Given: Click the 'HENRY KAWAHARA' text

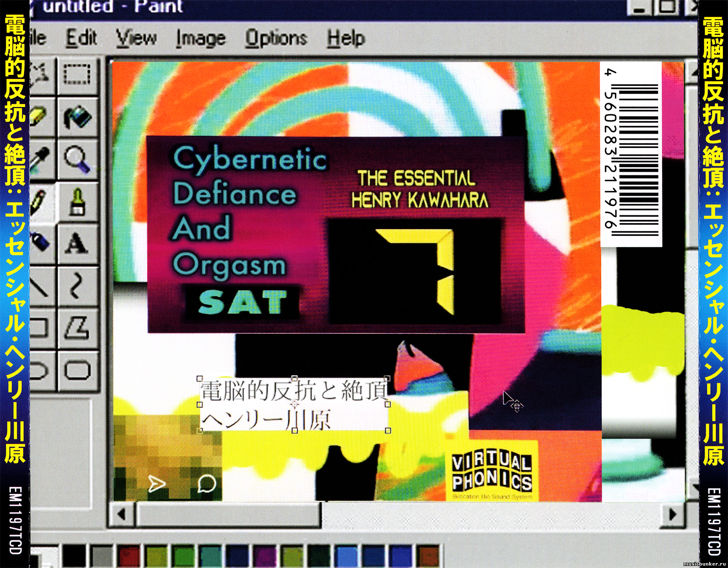Looking at the screenshot, I should [x=420, y=200].
